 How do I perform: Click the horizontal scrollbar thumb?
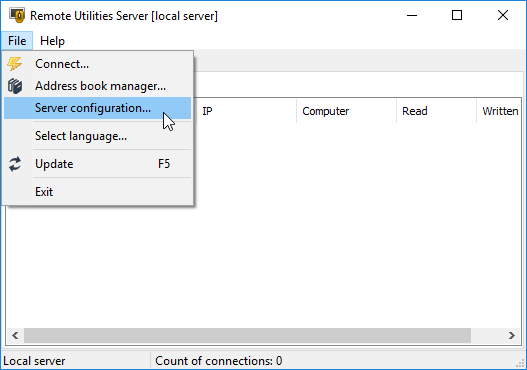(247, 335)
